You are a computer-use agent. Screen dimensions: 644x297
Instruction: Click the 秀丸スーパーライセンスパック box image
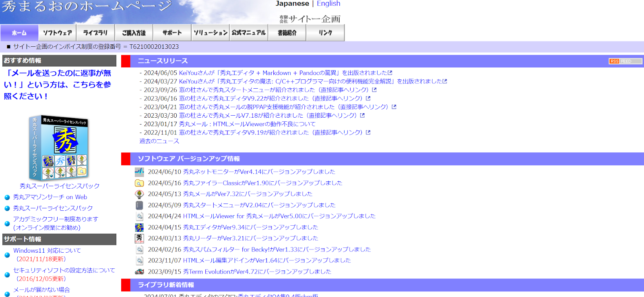tap(59, 147)
